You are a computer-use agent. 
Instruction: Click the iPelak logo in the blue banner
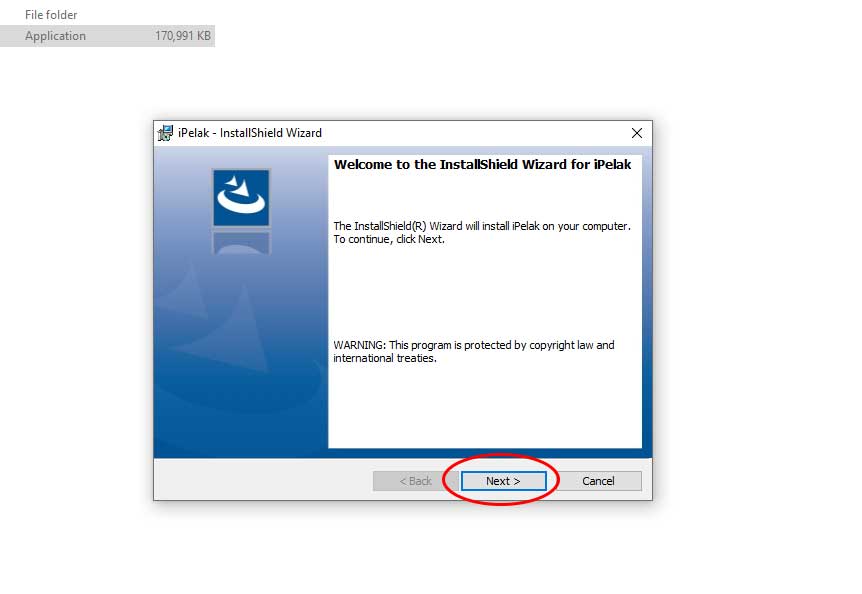[x=241, y=198]
